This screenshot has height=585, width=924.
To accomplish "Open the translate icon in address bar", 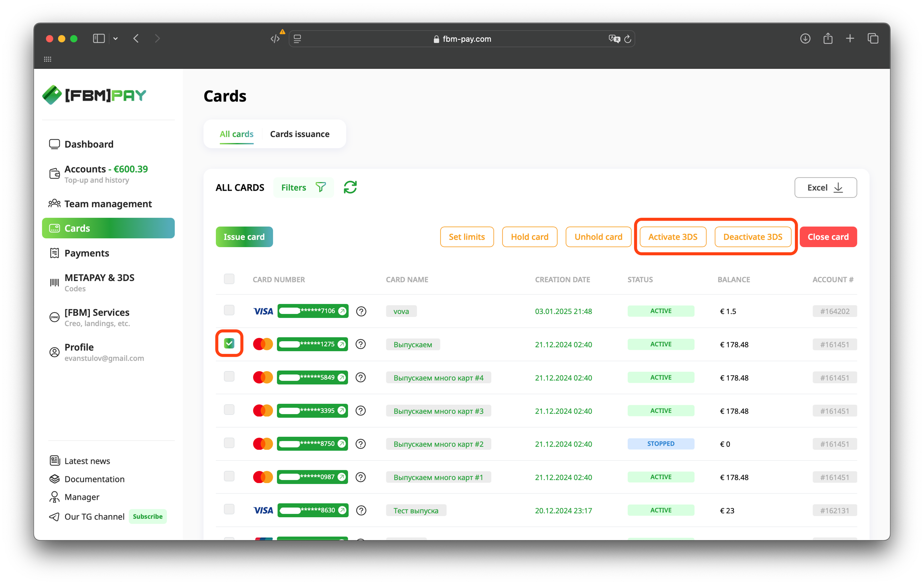I will coord(614,39).
